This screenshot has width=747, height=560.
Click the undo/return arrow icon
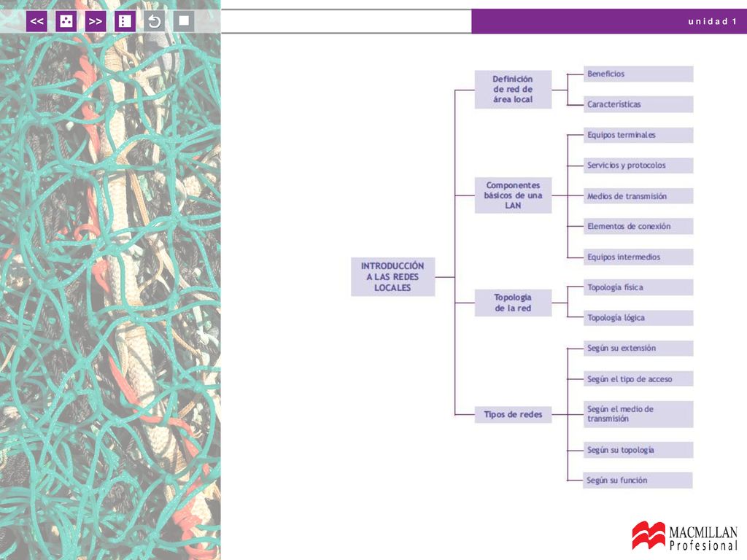155,21
